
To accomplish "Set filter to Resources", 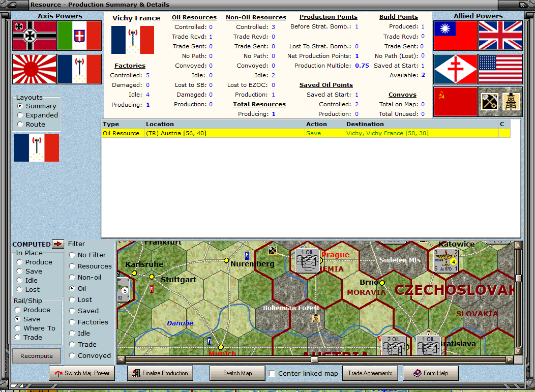I will point(72,266).
